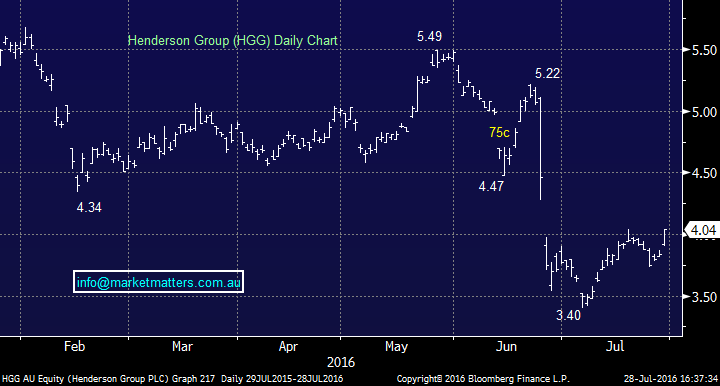Click the 5.22 price annotation

coord(547,73)
